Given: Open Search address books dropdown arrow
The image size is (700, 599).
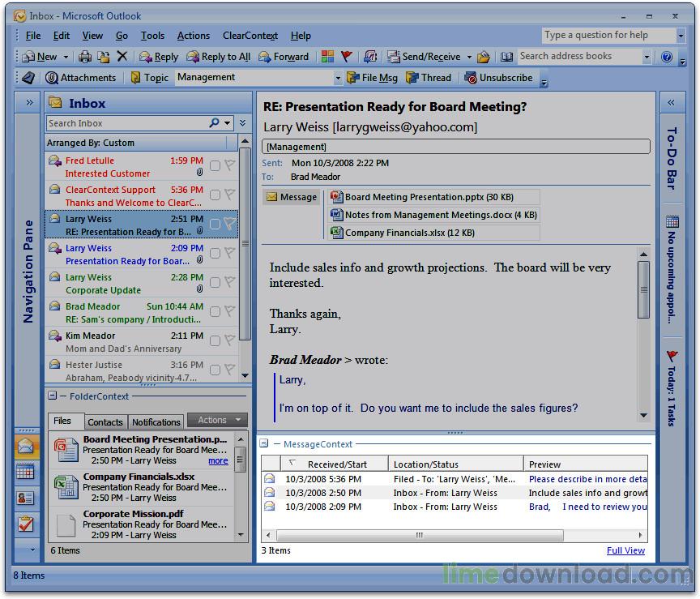Looking at the screenshot, I should click(x=647, y=57).
